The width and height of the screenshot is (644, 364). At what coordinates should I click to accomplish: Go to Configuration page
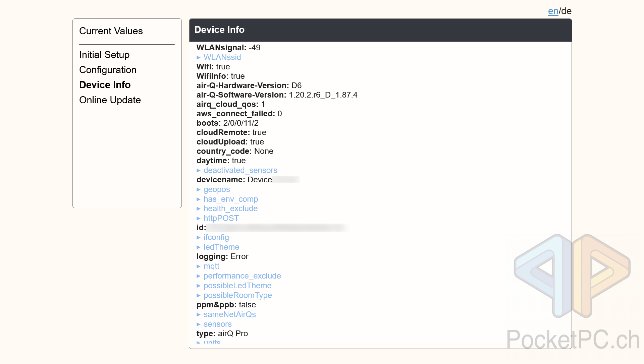pos(108,70)
